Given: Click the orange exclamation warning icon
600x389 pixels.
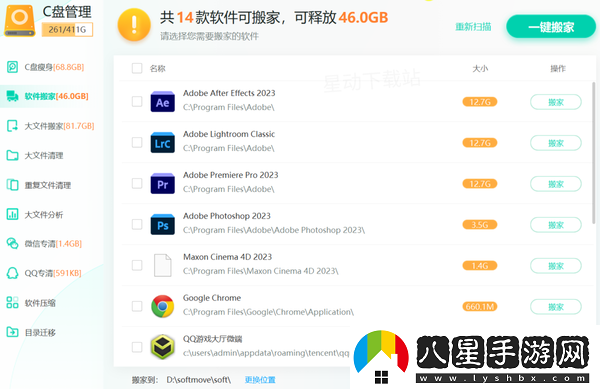Looking at the screenshot, I should tap(134, 25).
